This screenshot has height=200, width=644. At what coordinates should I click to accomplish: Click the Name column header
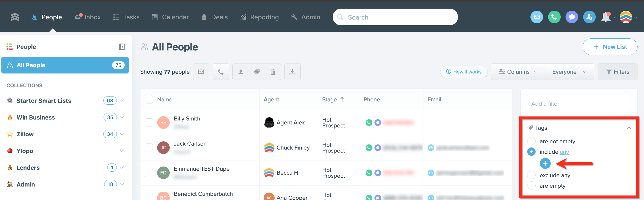click(165, 99)
